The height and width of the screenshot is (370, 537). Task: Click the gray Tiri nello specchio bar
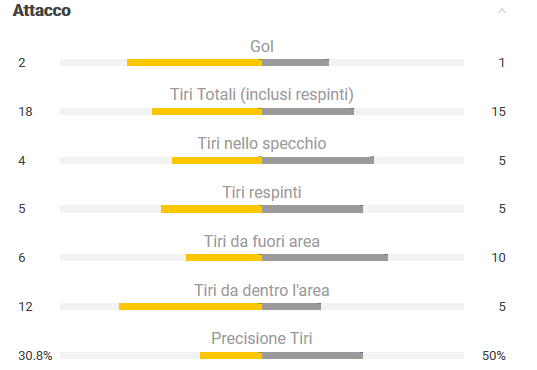pos(318,160)
